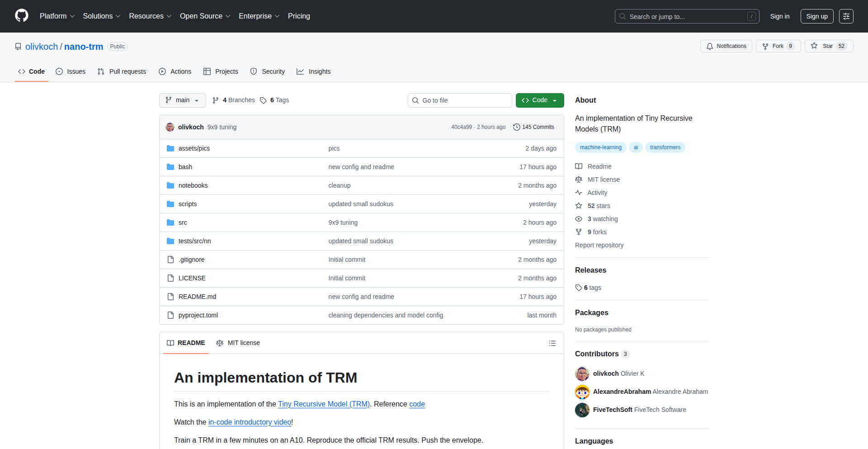Fork the nano-trm repository
The height and width of the screenshot is (449, 868).
coord(778,46)
